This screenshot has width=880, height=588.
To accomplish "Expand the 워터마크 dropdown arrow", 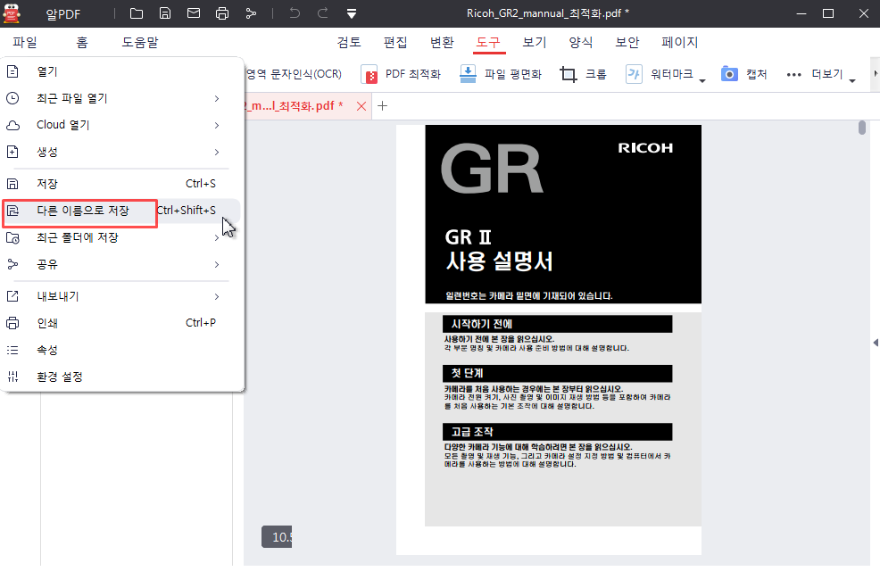I will point(702,81).
